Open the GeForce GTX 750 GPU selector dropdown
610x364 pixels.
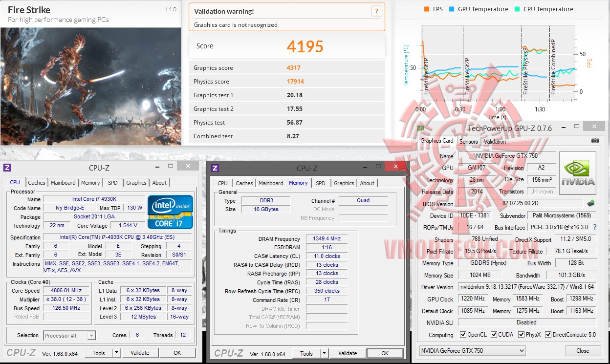tap(472, 350)
